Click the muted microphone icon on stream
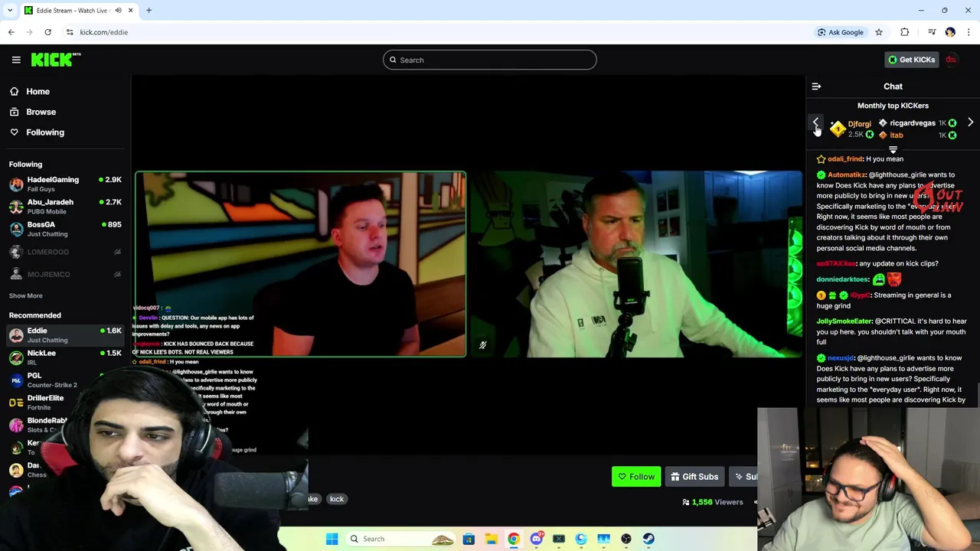Viewport: 980px width, 551px height. [x=482, y=345]
